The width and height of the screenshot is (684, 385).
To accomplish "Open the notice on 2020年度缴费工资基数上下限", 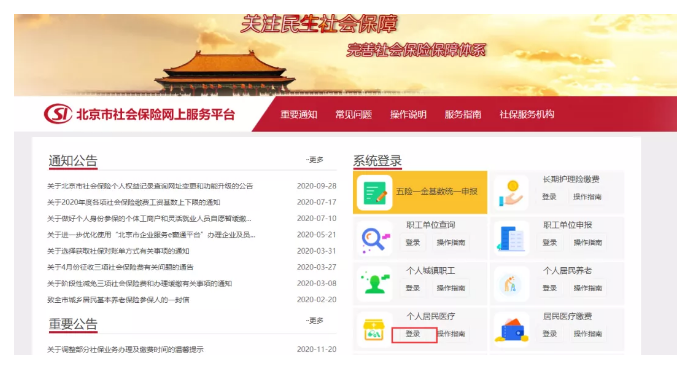I will 133,202.
